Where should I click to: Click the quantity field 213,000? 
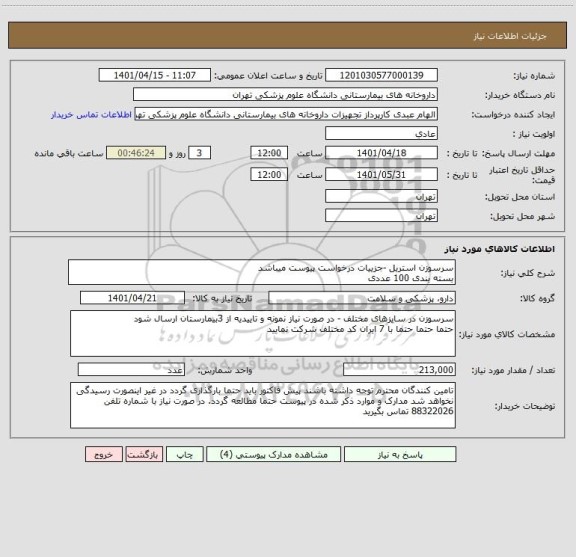click(x=399, y=370)
